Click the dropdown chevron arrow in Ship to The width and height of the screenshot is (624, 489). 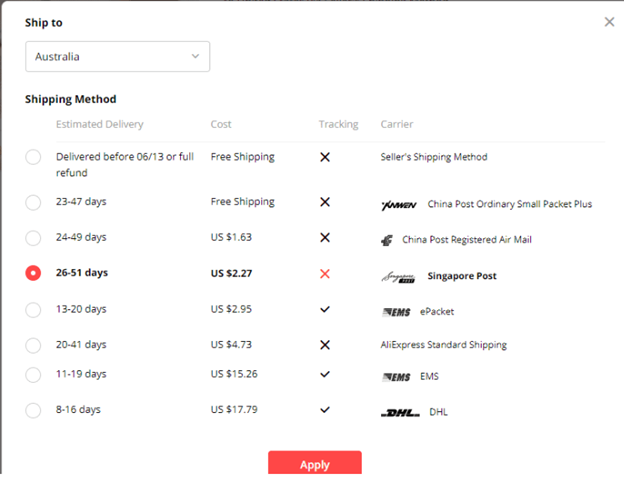(x=195, y=57)
